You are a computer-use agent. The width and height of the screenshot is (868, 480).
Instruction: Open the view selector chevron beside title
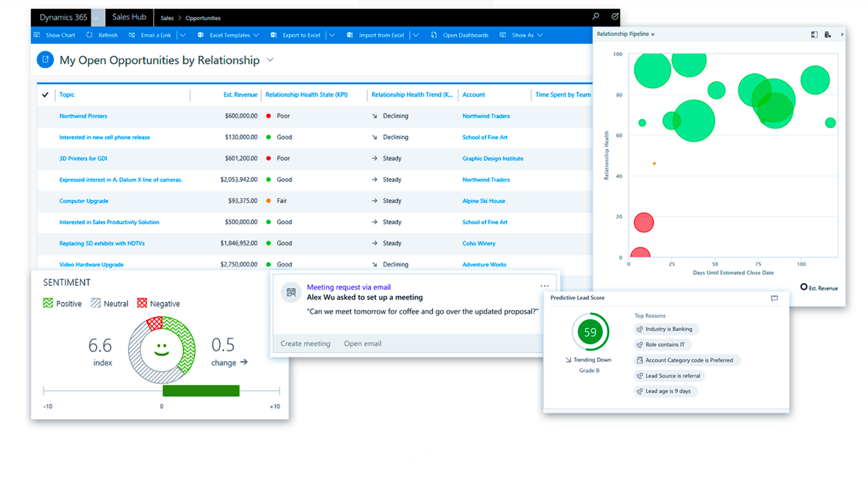270,60
